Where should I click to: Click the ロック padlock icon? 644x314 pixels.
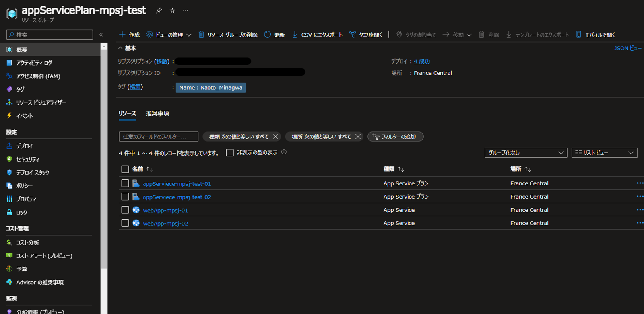[9, 212]
